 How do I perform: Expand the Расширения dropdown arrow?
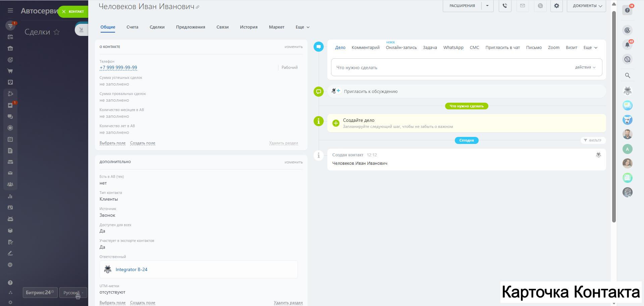tap(487, 6)
